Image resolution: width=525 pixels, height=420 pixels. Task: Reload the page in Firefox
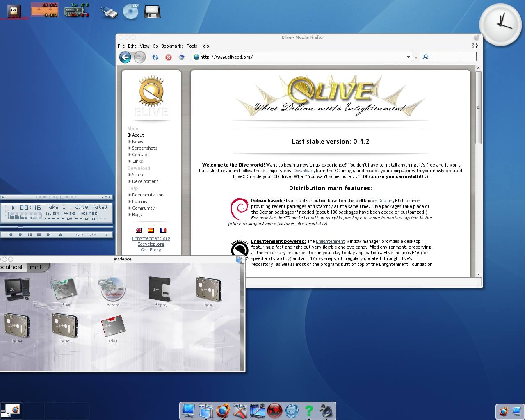pos(155,57)
